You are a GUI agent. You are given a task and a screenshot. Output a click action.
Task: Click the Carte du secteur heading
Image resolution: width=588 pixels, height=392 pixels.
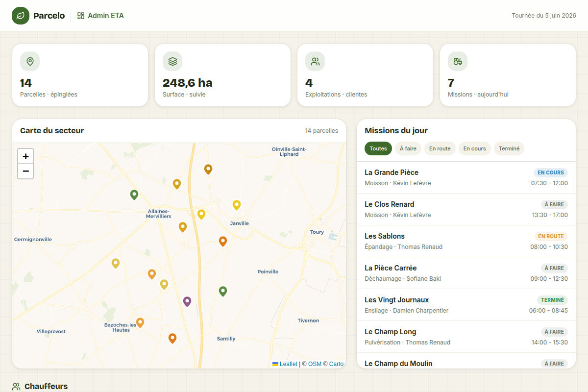point(52,130)
